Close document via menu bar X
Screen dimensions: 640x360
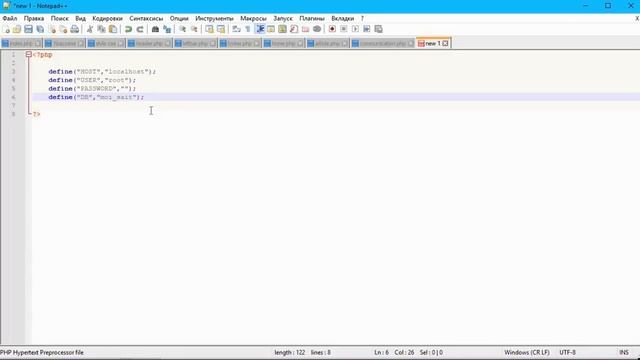click(636, 18)
